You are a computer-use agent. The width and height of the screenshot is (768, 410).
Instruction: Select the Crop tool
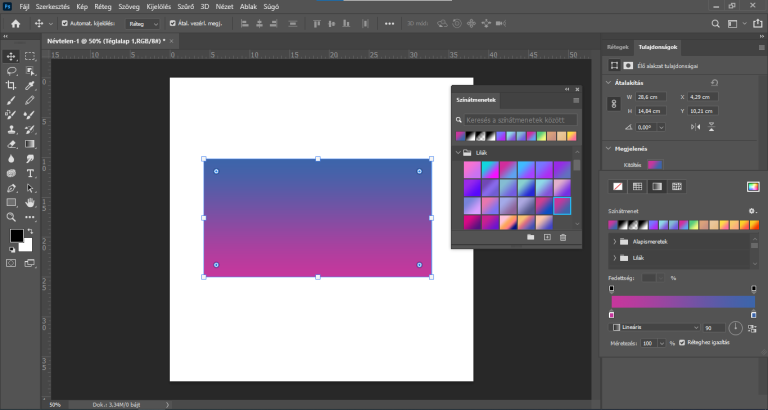pos(11,86)
